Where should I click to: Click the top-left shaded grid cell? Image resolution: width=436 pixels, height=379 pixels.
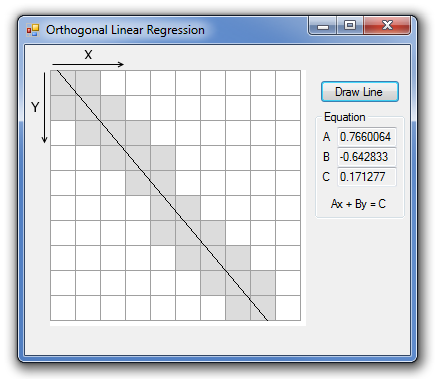pyautogui.click(x=63, y=83)
